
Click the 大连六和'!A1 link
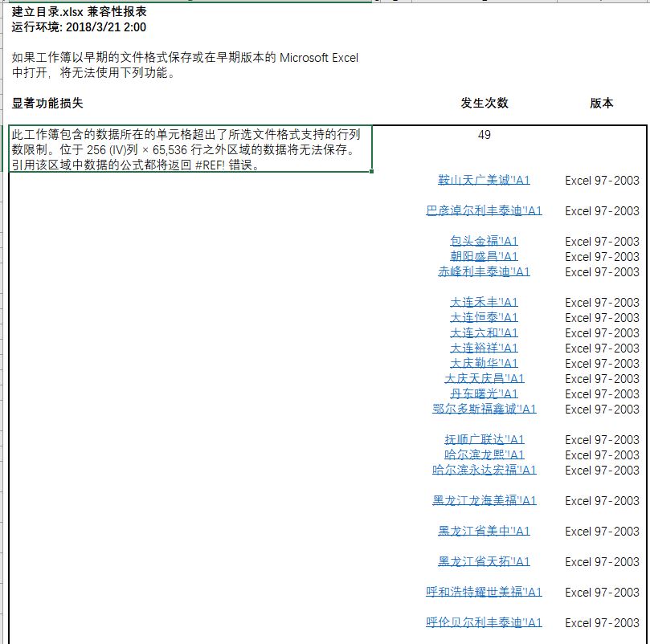(x=484, y=332)
